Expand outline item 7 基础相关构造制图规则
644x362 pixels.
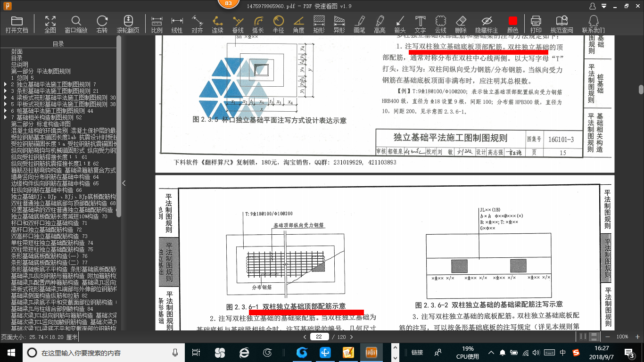click(x=5, y=117)
